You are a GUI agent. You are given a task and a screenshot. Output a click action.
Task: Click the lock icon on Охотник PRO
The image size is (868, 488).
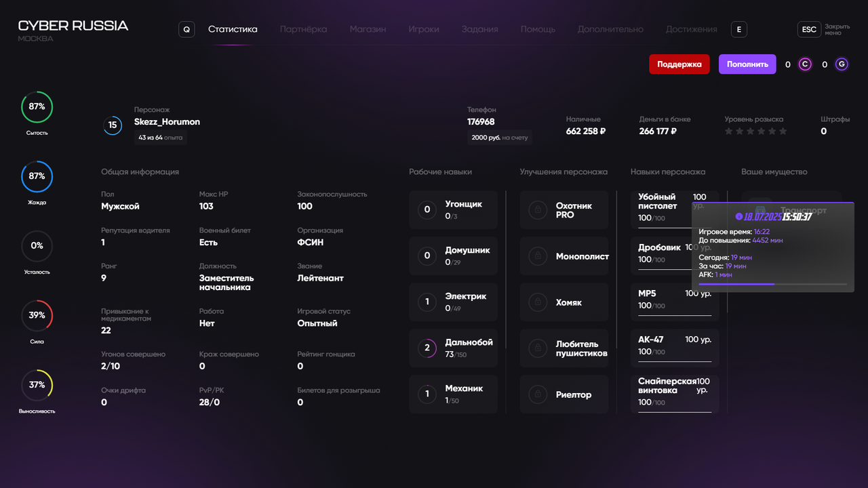[538, 210]
